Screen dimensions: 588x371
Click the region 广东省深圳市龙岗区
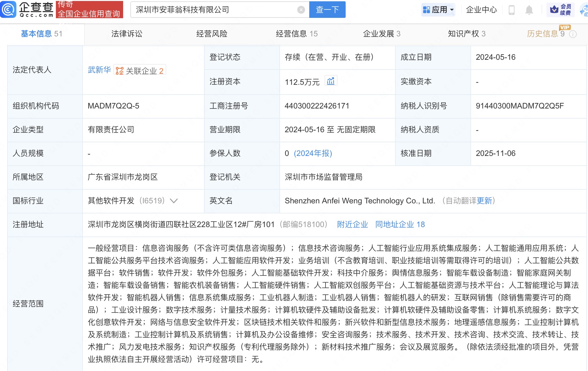click(123, 177)
